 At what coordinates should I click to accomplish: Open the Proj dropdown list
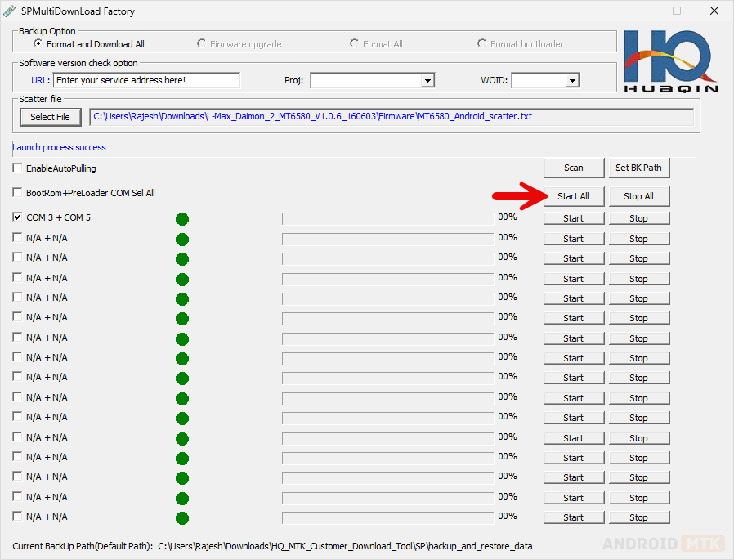coord(427,80)
